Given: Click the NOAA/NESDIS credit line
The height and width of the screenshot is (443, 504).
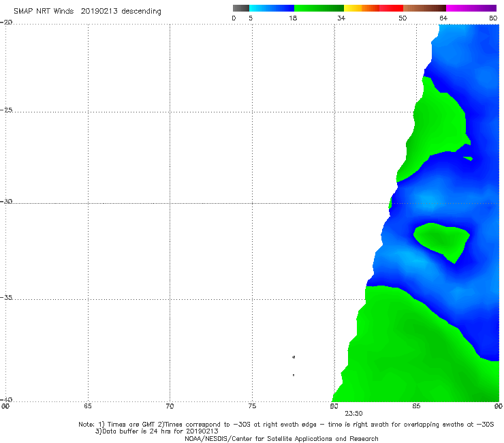Looking at the screenshot, I should click(281, 439).
